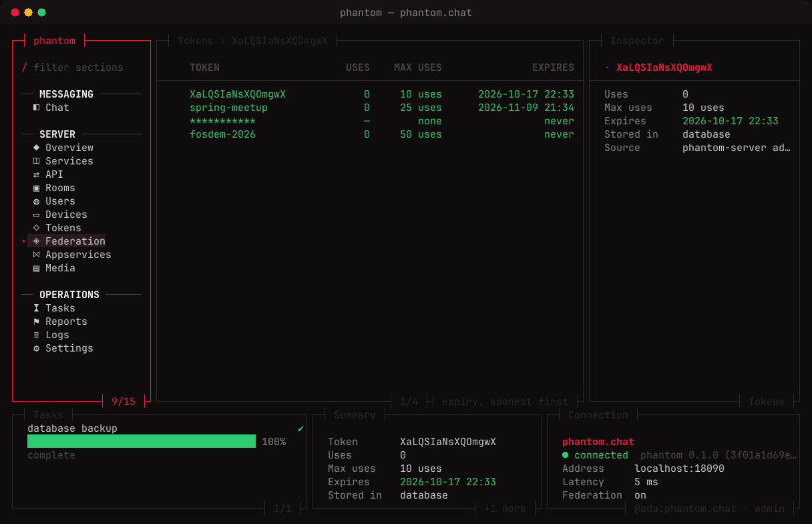Viewport: 812px width, 524px height.
Task: Open the Devices section
Action: coord(66,215)
